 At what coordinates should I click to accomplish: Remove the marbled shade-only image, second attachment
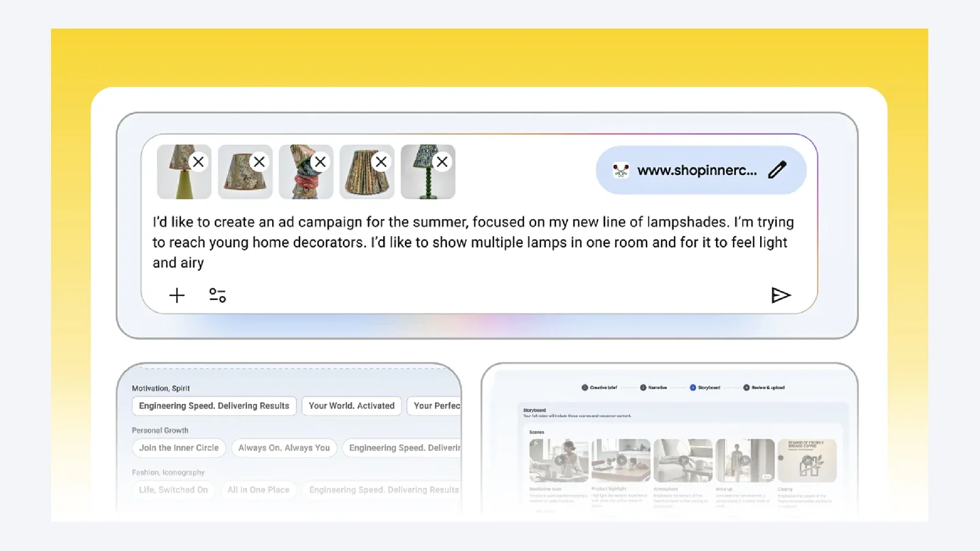coord(259,162)
